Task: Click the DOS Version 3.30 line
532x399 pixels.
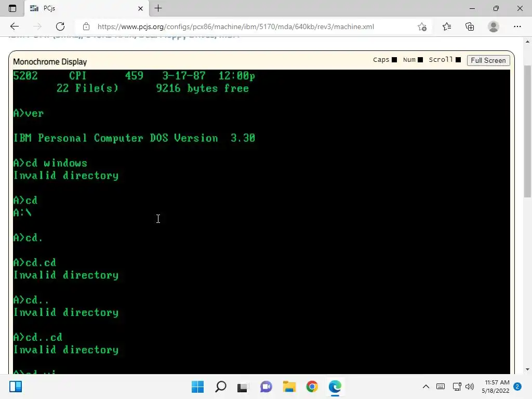Action: pos(134,138)
